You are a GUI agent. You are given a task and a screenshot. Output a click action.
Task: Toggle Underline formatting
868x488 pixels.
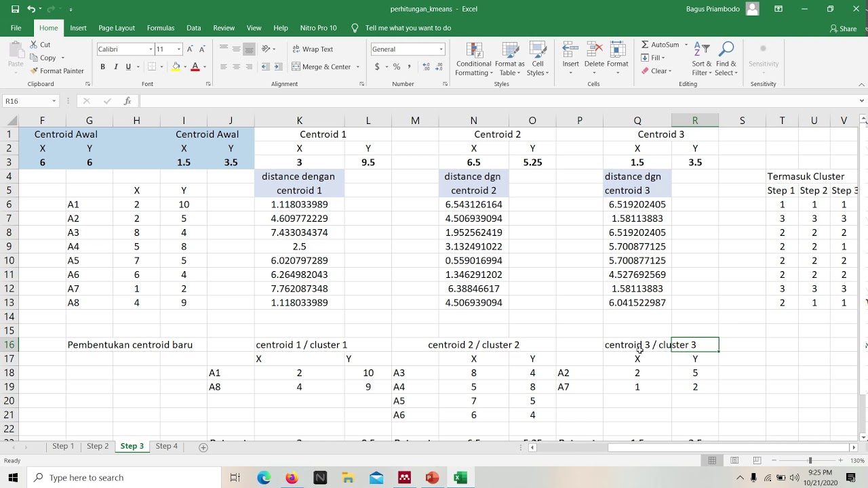(127, 66)
